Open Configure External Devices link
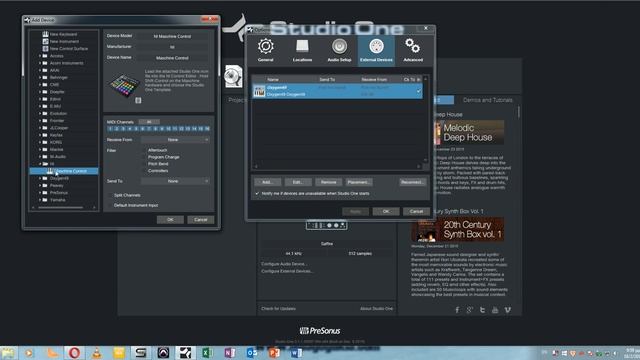This screenshot has width=640, height=360. pos(287,271)
